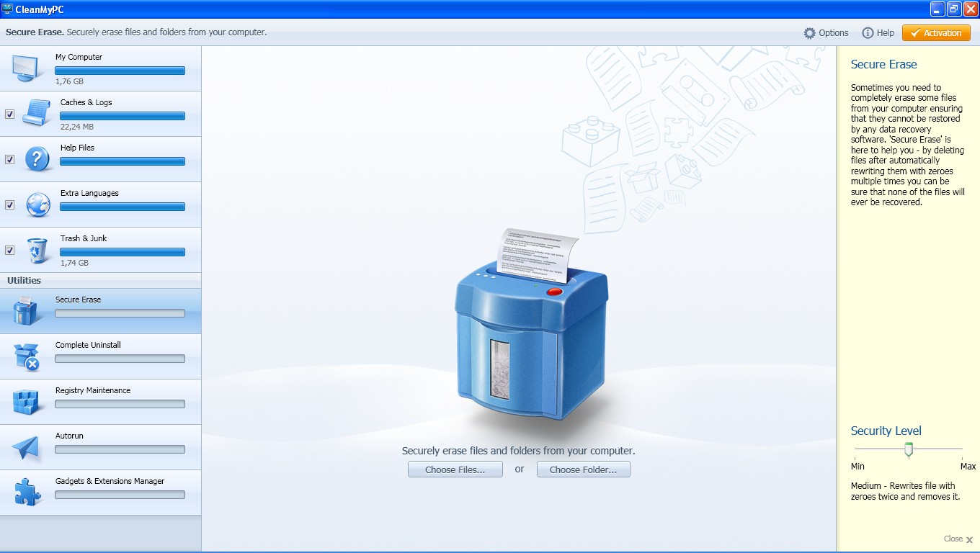980x553 pixels.
Task: Click the CleanMyPC title bar app icon
Action: [x=7, y=9]
